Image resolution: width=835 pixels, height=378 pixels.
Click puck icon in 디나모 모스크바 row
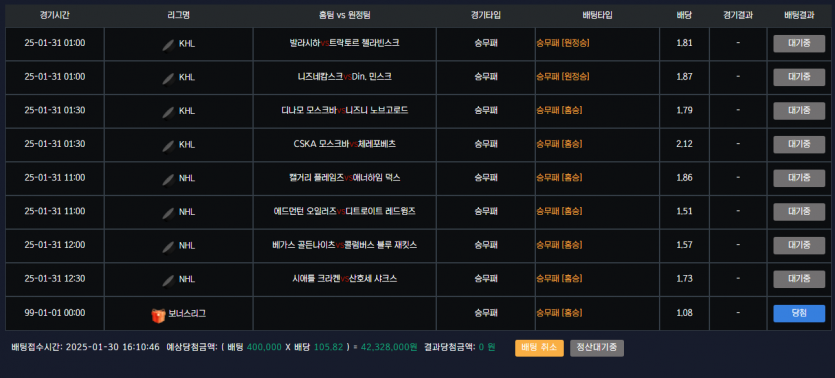click(x=169, y=111)
